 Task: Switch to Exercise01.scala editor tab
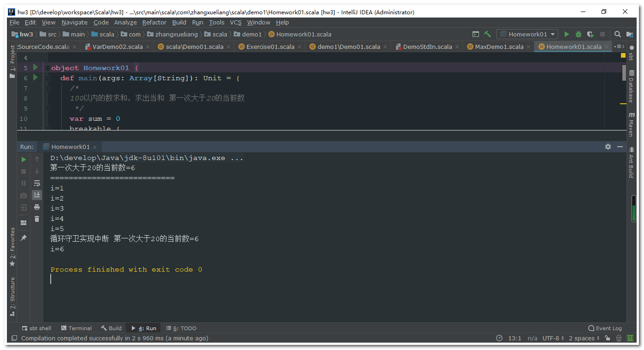(x=270, y=47)
